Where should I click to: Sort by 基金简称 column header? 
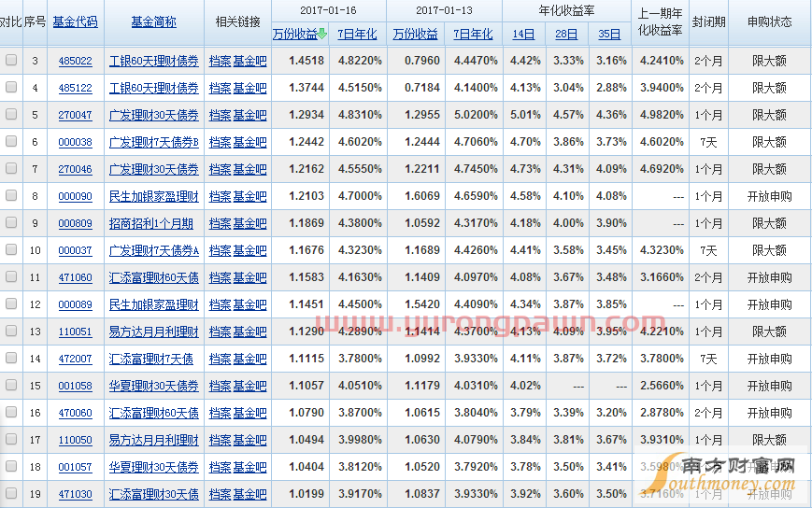(154, 21)
